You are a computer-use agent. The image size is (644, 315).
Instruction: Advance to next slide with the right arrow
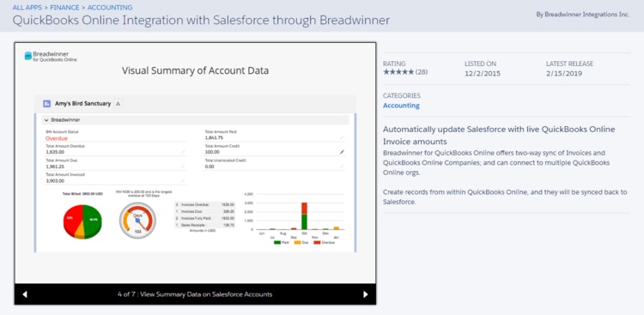tap(366, 294)
